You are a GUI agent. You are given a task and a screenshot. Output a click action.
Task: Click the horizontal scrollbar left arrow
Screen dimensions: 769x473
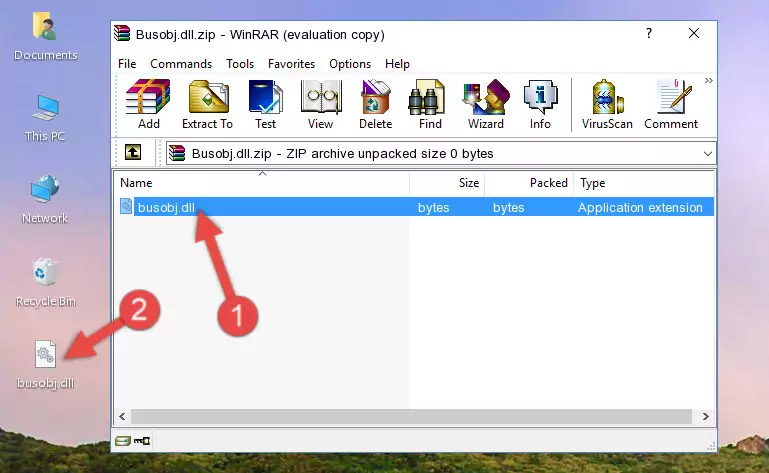pos(122,417)
